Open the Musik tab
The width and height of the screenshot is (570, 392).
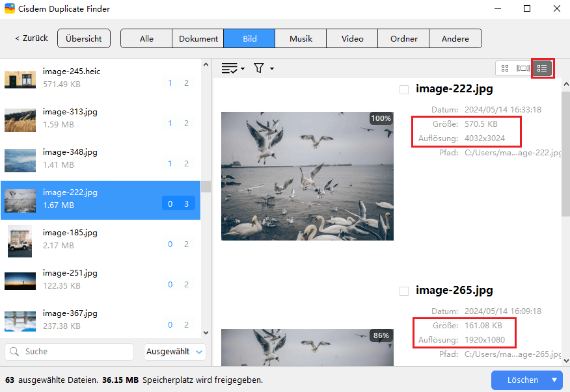pyautogui.click(x=301, y=38)
